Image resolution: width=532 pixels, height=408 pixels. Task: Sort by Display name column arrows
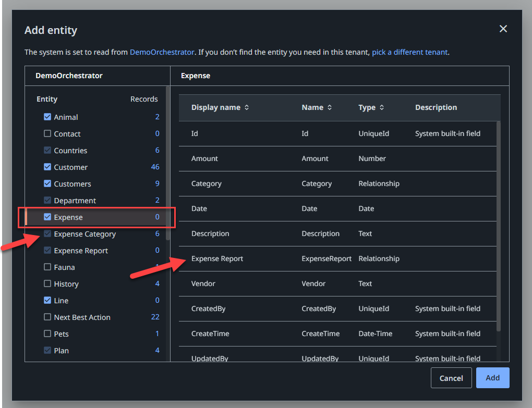click(x=247, y=107)
